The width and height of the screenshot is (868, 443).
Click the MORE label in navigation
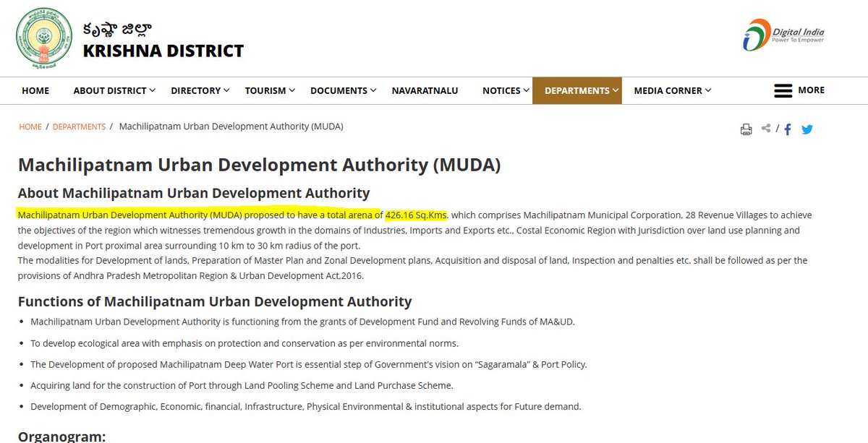point(811,90)
